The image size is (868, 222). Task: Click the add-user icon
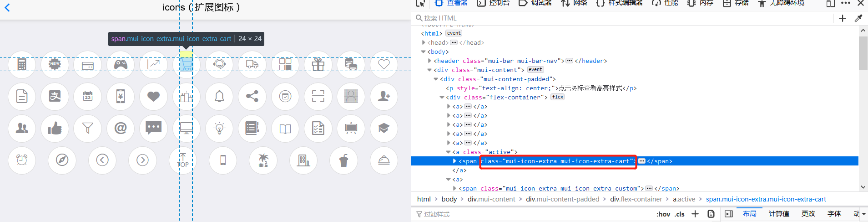(384, 96)
